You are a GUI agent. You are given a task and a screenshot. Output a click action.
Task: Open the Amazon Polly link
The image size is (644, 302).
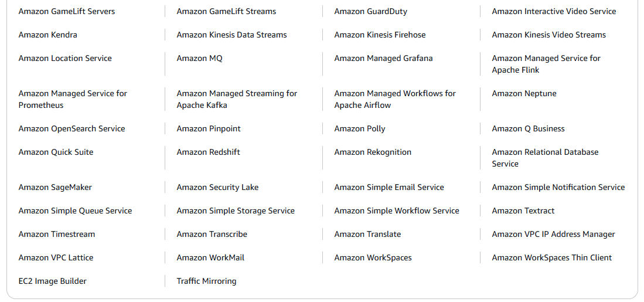click(x=359, y=128)
